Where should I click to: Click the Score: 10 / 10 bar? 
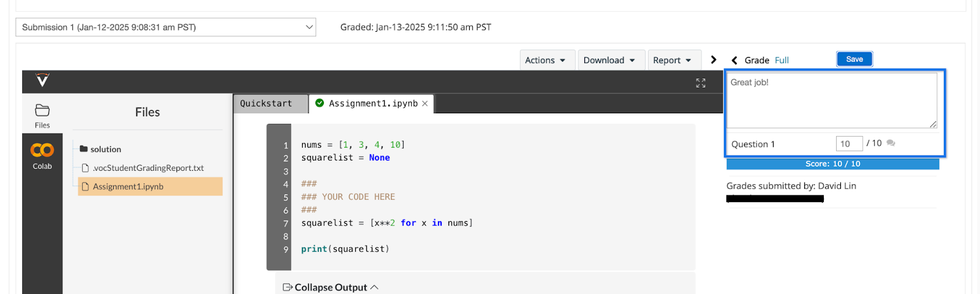[x=832, y=164]
